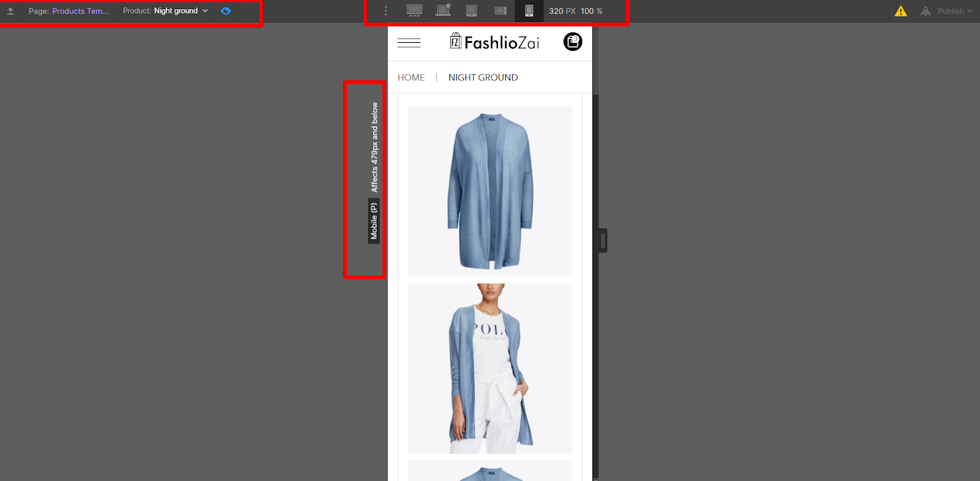
Task: Click the FashlioZai logo
Action: pyautogui.click(x=494, y=42)
